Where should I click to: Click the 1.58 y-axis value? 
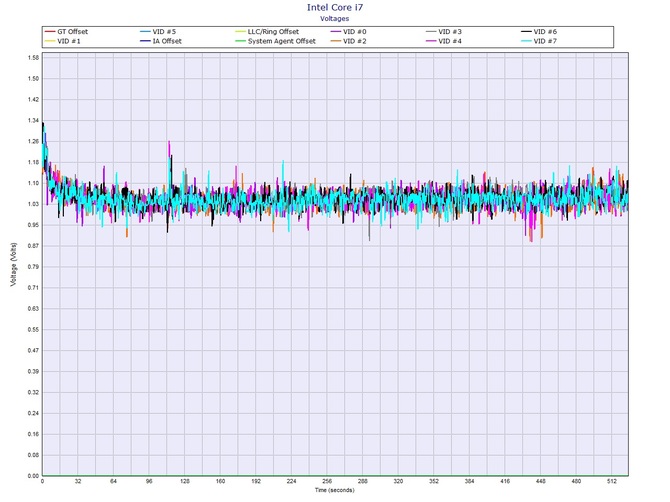[x=33, y=58]
